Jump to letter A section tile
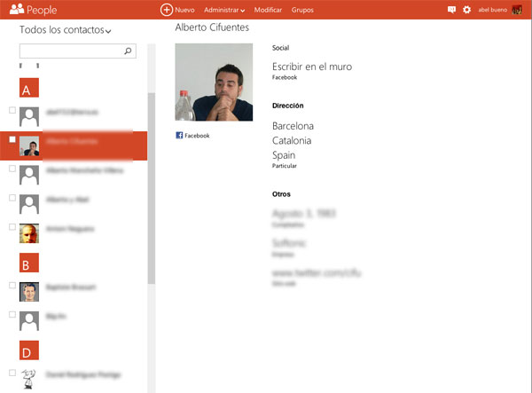The image size is (532, 393). (x=29, y=89)
